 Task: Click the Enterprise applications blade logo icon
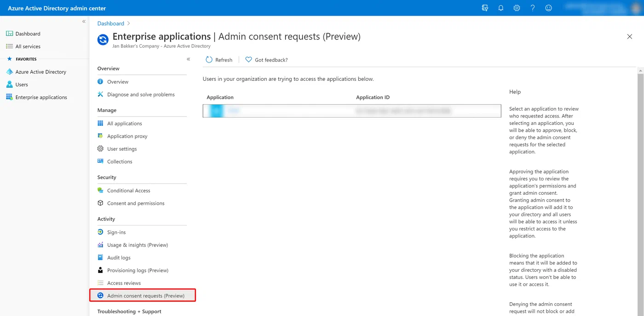[x=103, y=39]
